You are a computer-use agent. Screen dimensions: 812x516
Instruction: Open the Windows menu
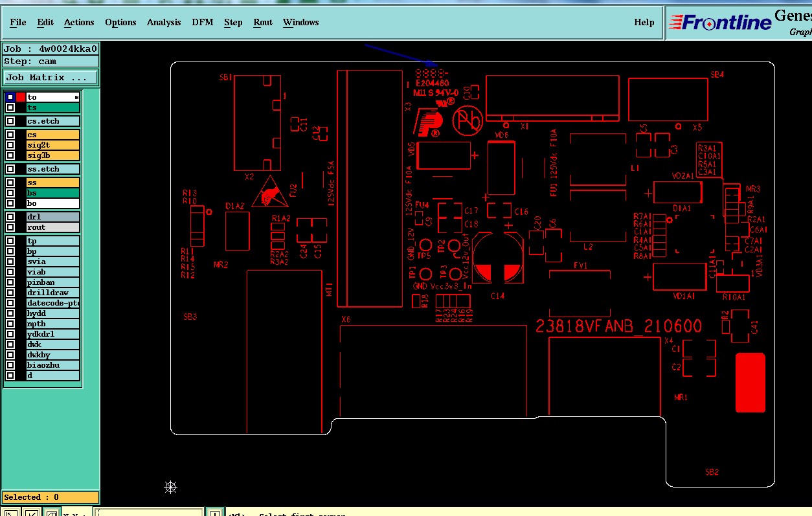[x=300, y=22]
